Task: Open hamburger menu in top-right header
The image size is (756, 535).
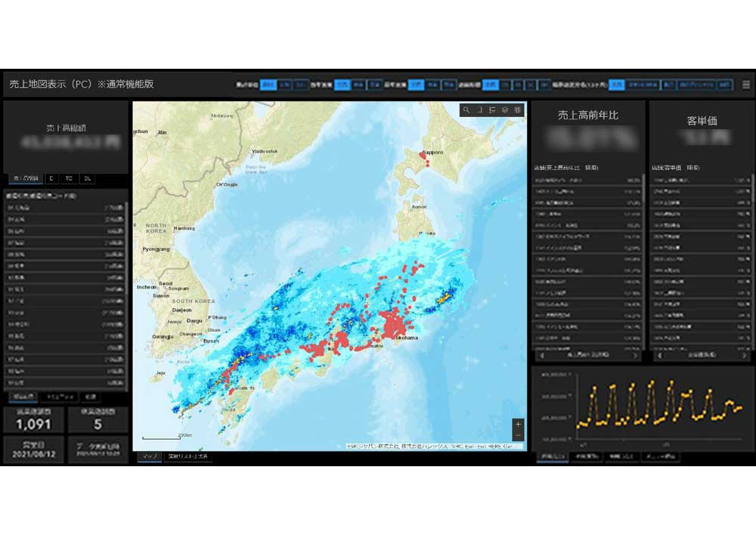Action: [746, 85]
